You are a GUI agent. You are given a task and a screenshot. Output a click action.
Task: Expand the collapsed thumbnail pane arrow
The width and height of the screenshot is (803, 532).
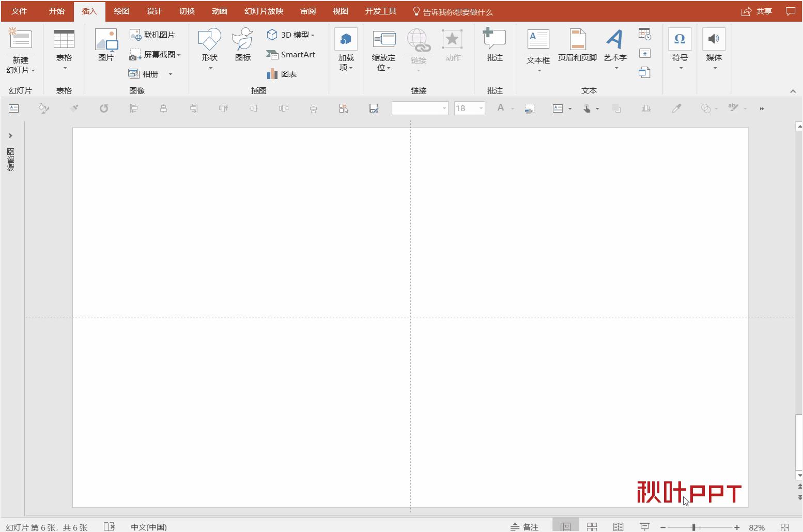pyautogui.click(x=10, y=136)
